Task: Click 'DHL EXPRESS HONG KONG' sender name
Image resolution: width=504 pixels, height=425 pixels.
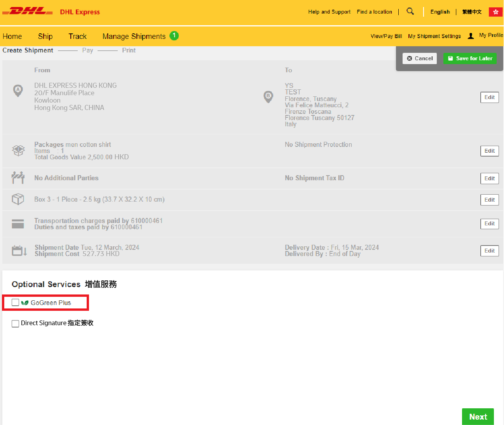Action: click(75, 85)
